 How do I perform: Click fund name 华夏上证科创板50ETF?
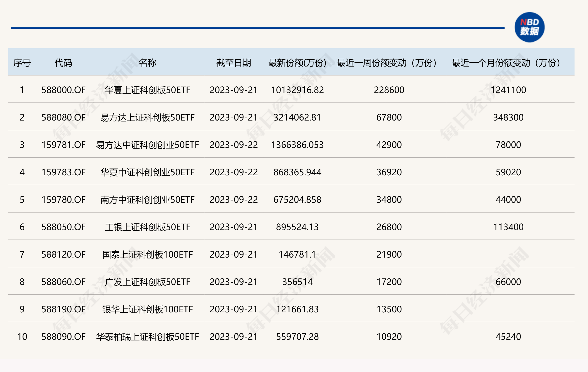(x=148, y=90)
